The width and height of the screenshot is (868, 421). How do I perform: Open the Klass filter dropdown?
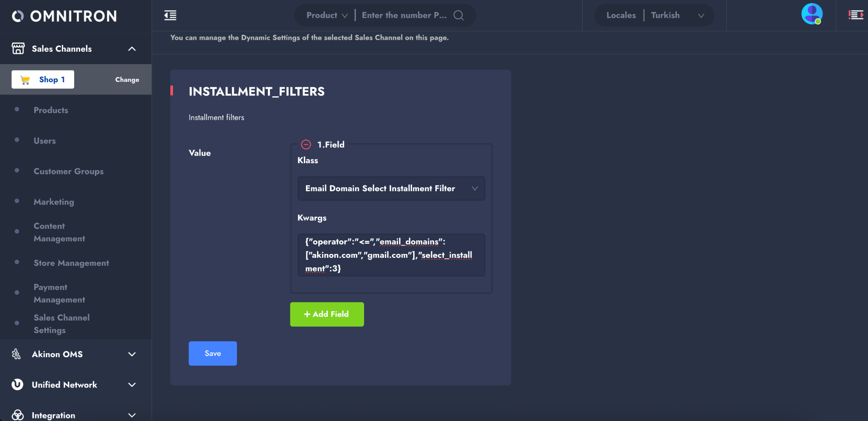pyautogui.click(x=391, y=189)
